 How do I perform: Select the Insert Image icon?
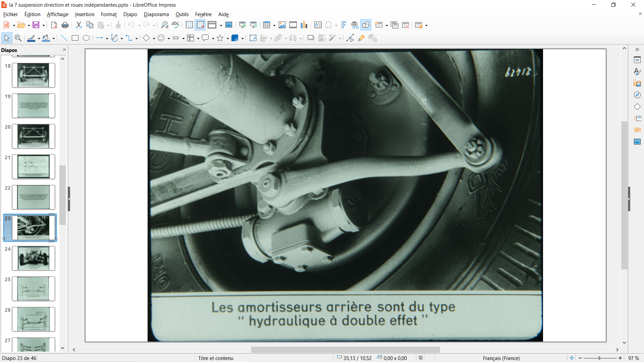coord(282,25)
